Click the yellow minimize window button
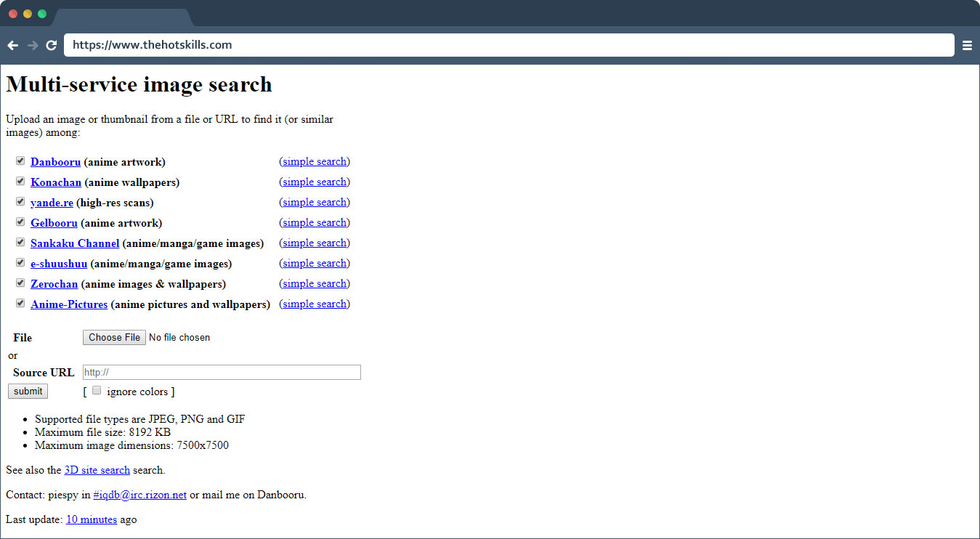Image resolution: width=980 pixels, height=539 pixels. pyautogui.click(x=28, y=14)
